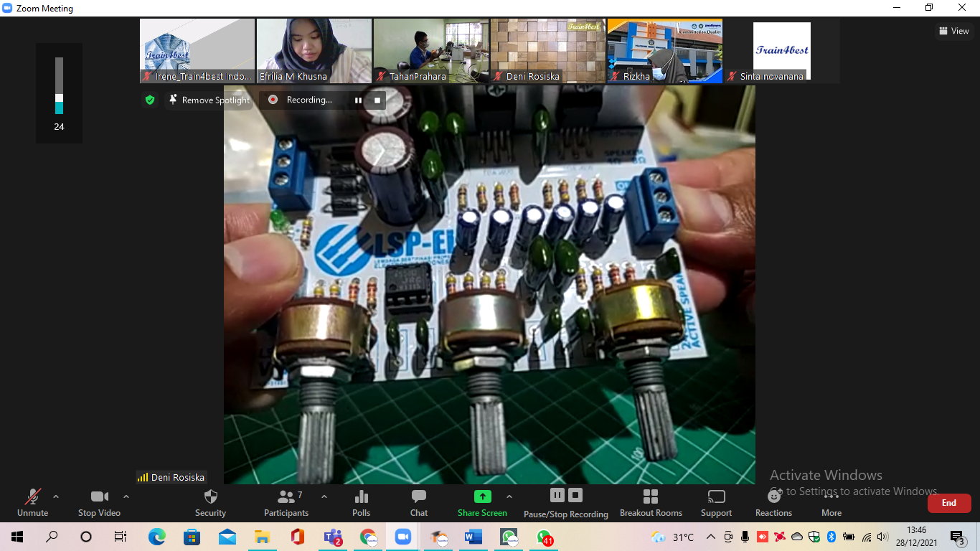
Task: Open the Security shield icon
Action: coord(210,497)
